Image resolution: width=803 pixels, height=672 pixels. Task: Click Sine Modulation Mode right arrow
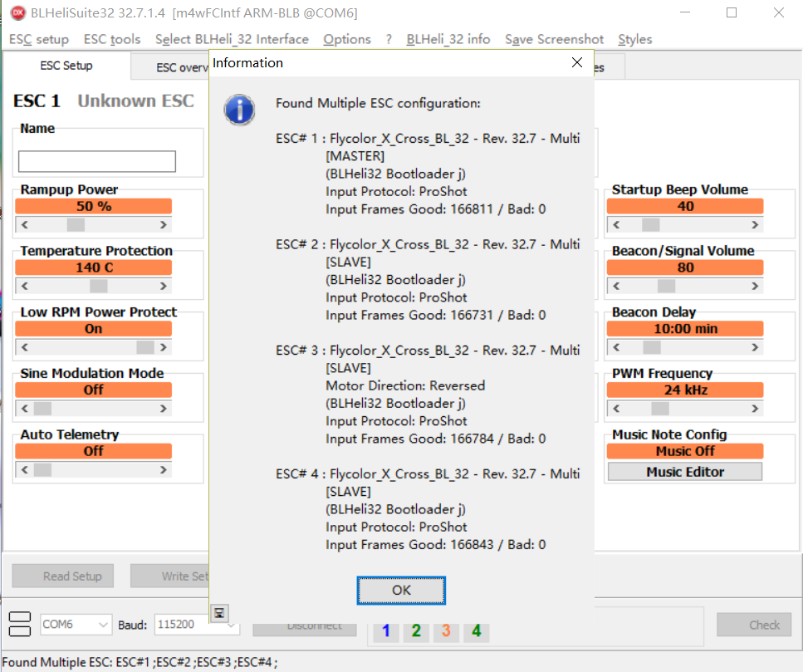click(164, 408)
